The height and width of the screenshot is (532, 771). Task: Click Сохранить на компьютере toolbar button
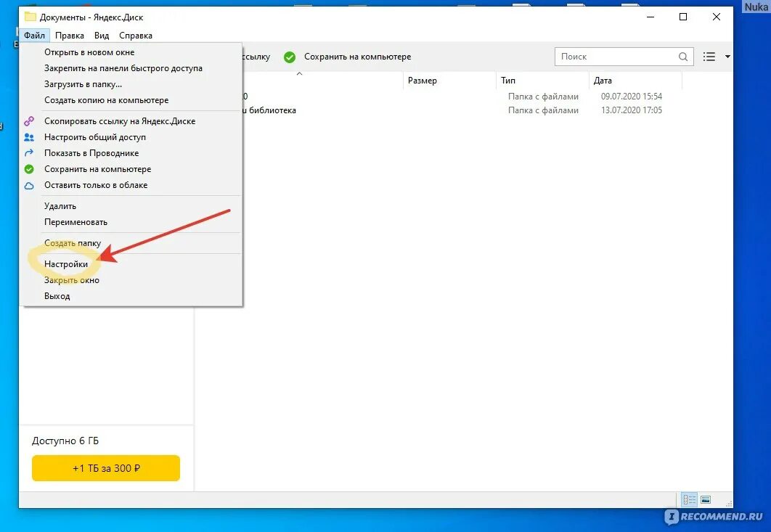pyautogui.click(x=357, y=57)
